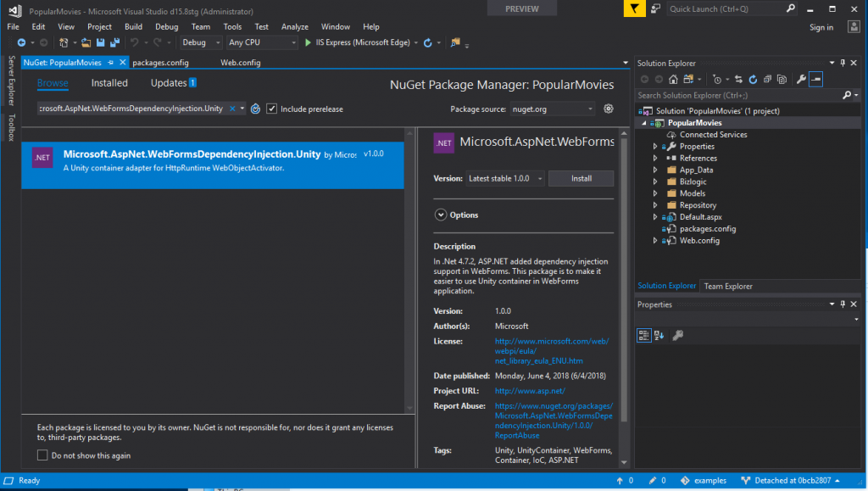Open the Web.config document tab

tap(240, 63)
